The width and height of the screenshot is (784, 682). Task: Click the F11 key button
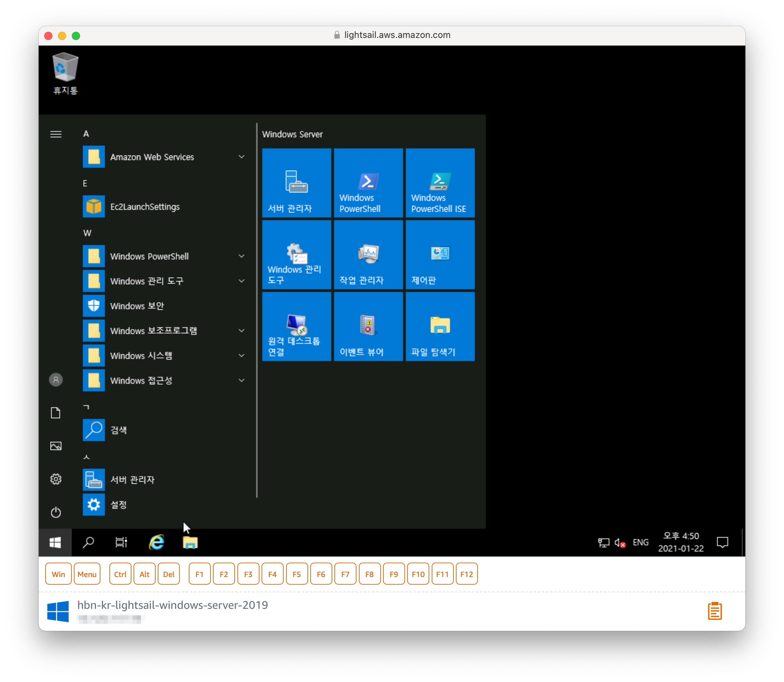(442, 574)
